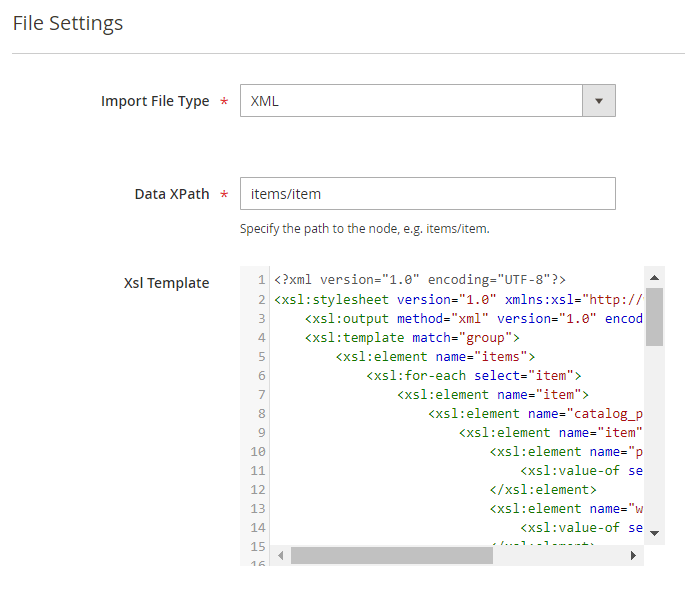Click the horizontal scroll right arrow
The height and width of the screenshot is (593, 685).
pyautogui.click(x=633, y=555)
